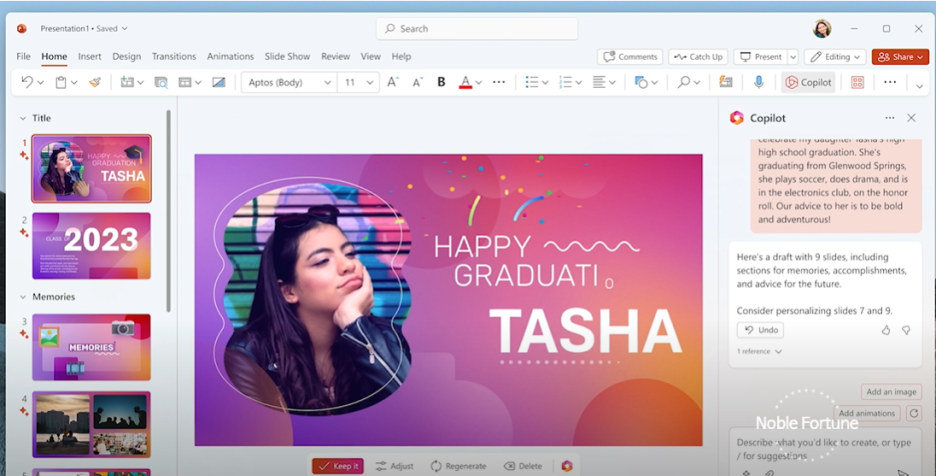Viewport: 936px width, 476px height.
Task: Open the Review tab
Action: 335,56
